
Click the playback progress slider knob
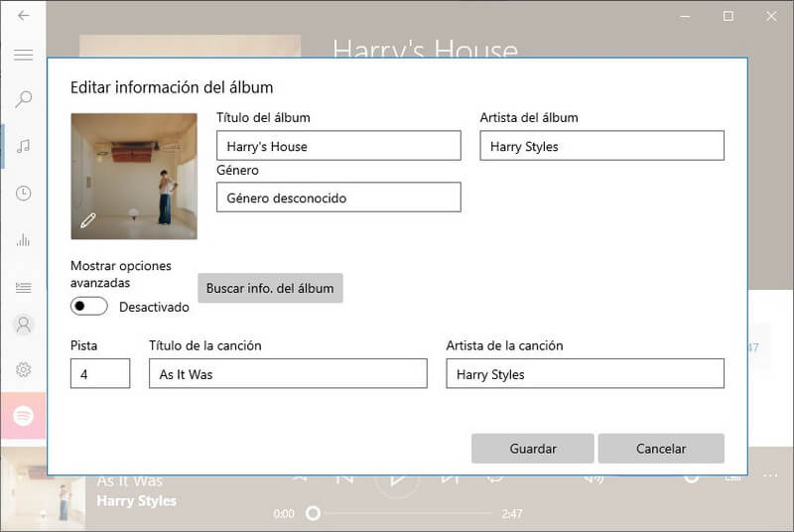point(313,513)
